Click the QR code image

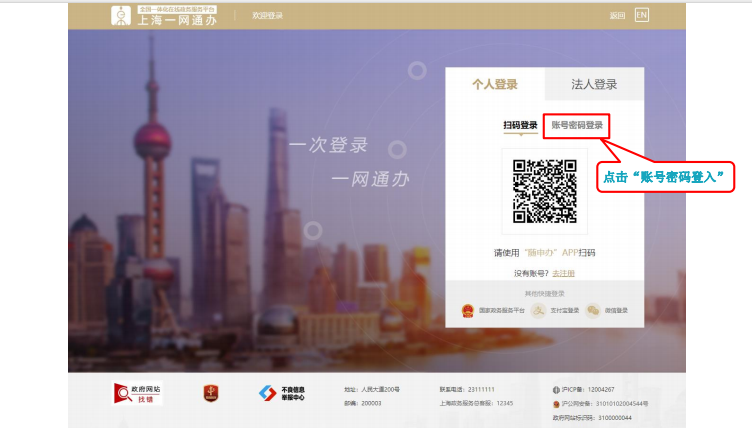tap(544, 190)
